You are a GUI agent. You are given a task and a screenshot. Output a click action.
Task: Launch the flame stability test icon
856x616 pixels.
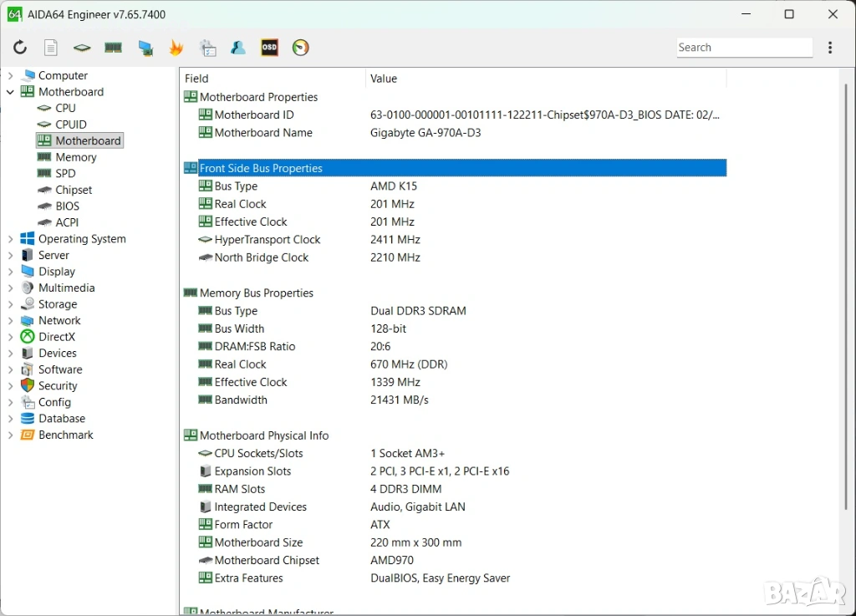pyautogui.click(x=176, y=48)
